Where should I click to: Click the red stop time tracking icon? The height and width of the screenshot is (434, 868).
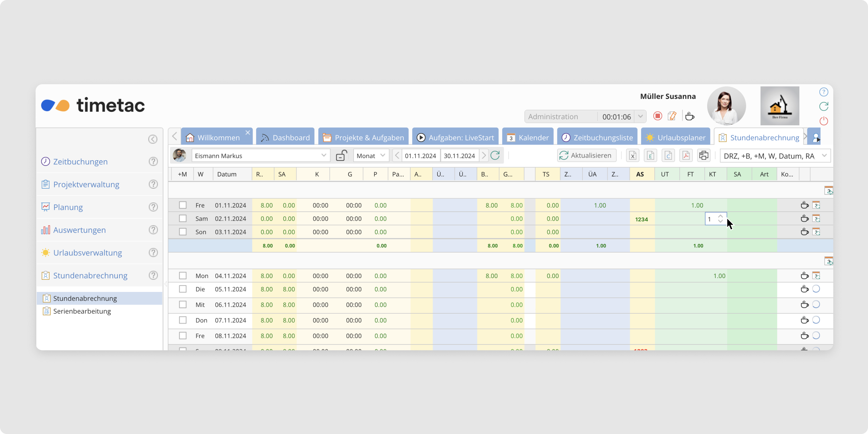(x=657, y=116)
